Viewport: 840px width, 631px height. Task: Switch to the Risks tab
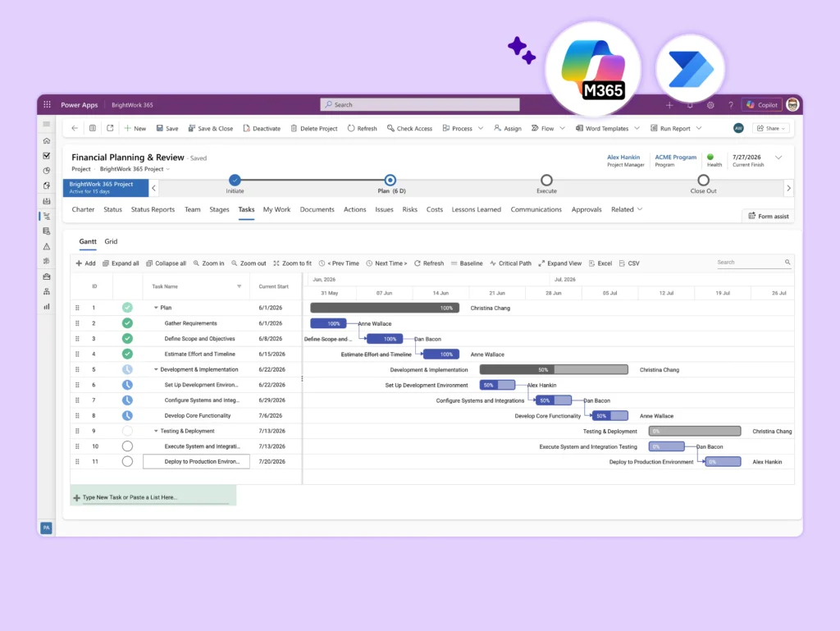pos(409,209)
